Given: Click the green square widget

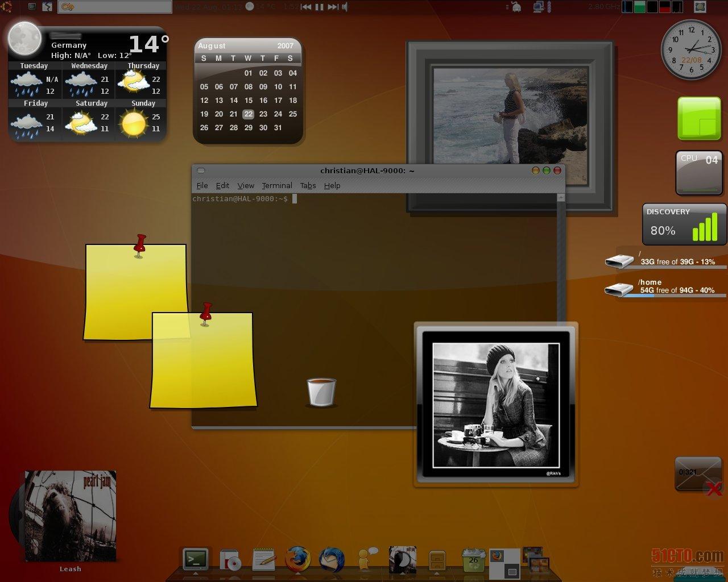Looking at the screenshot, I should (699, 118).
